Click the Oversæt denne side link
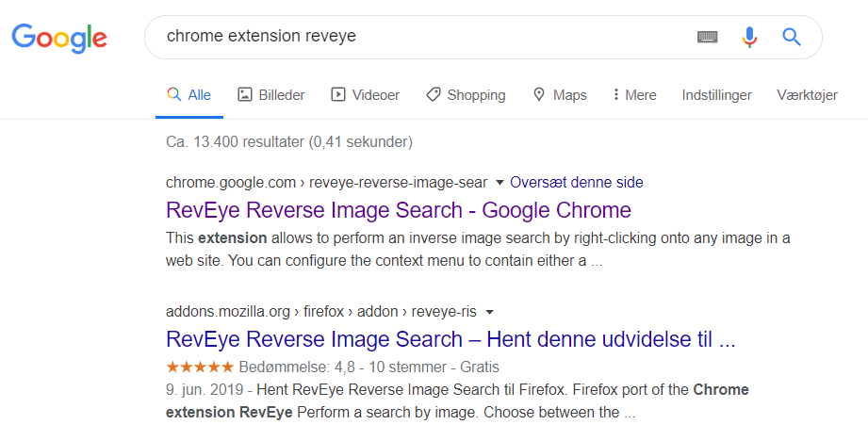 576,183
